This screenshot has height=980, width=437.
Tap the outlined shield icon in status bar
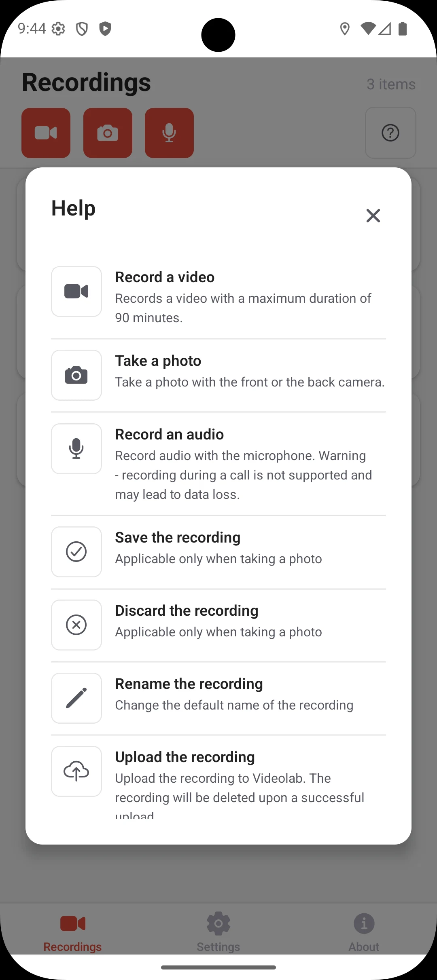(x=82, y=29)
